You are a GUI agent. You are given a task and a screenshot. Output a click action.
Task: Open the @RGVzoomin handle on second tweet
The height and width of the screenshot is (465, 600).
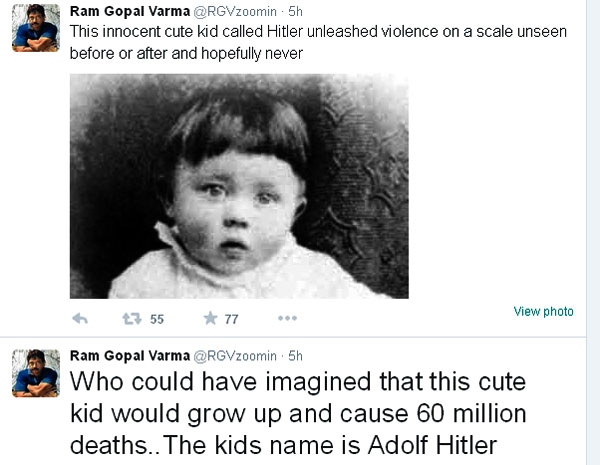point(233,355)
